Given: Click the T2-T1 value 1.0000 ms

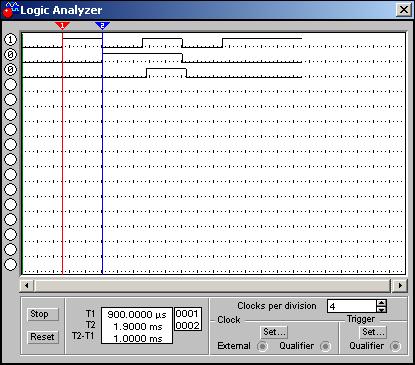Looking at the screenshot, I should tap(138, 339).
